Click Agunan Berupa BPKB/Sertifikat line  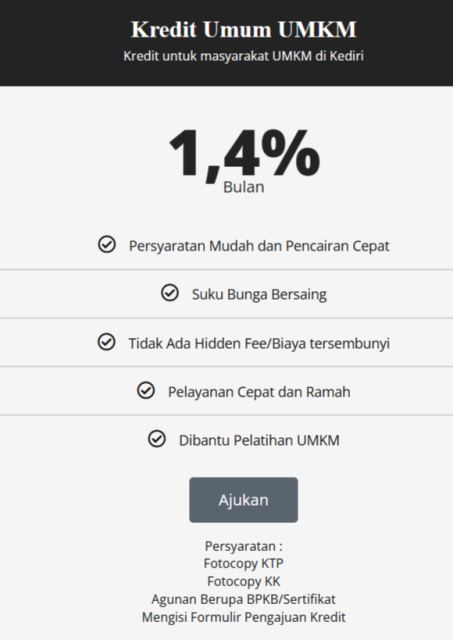tap(244, 599)
